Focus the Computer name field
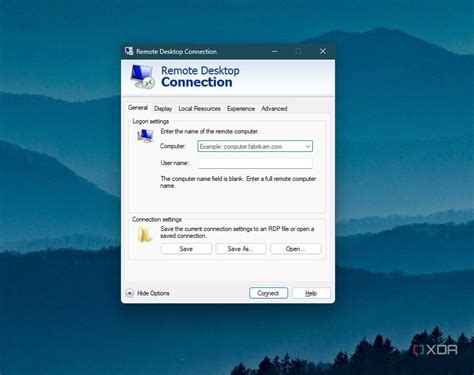 (255, 146)
